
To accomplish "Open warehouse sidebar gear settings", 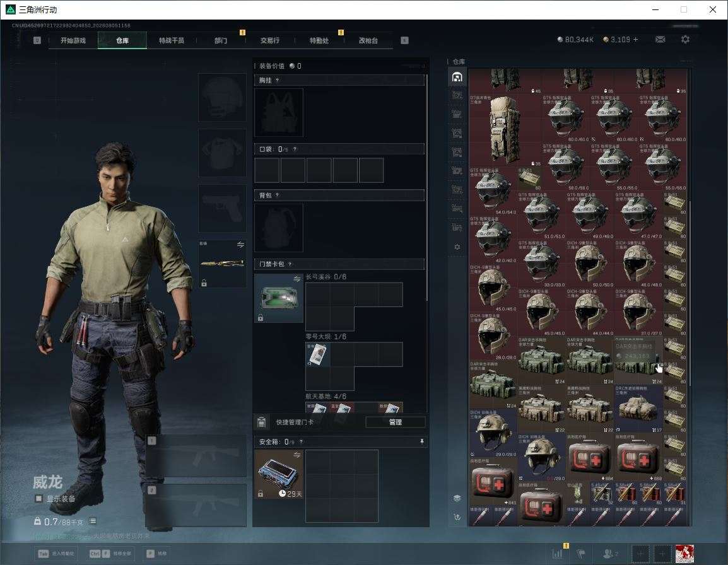I will click(457, 247).
